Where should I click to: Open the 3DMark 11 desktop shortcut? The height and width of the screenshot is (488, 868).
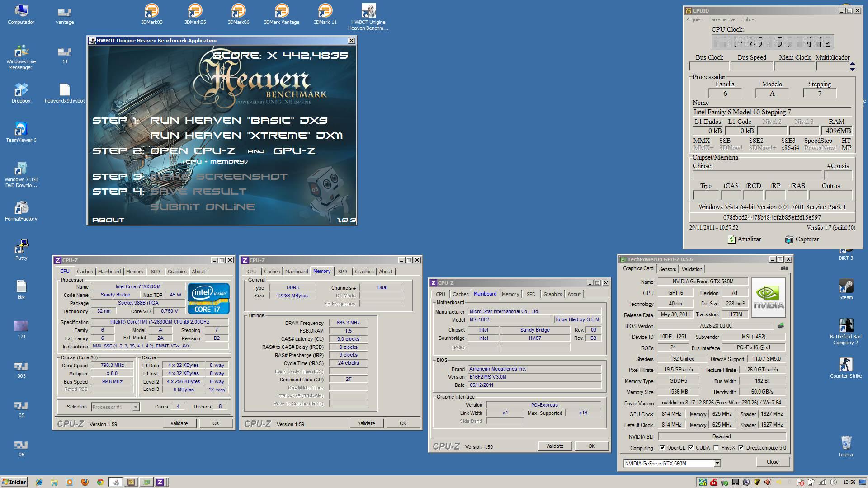point(325,14)
